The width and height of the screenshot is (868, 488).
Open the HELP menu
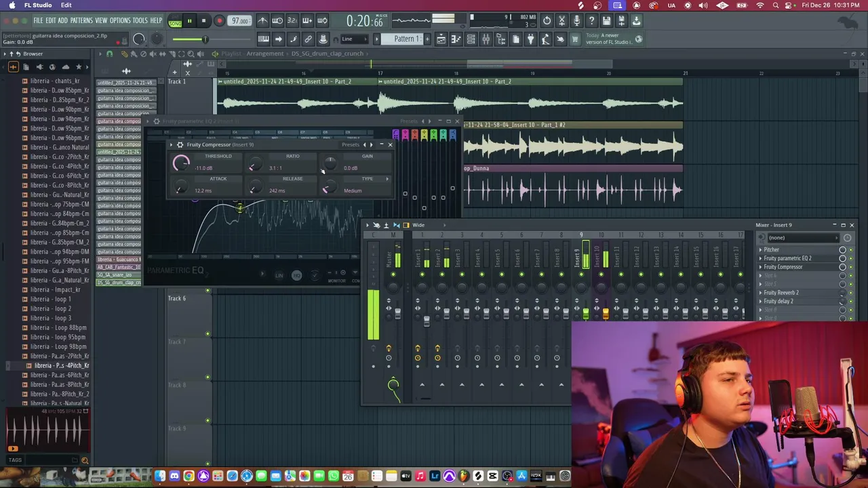pyautogui.click(x=156, y=20)
